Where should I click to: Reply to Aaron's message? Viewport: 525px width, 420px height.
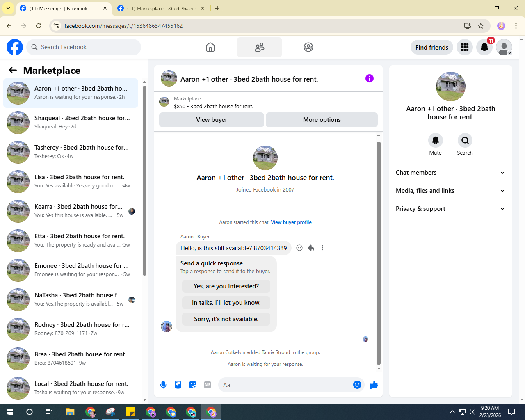[311, 248]
